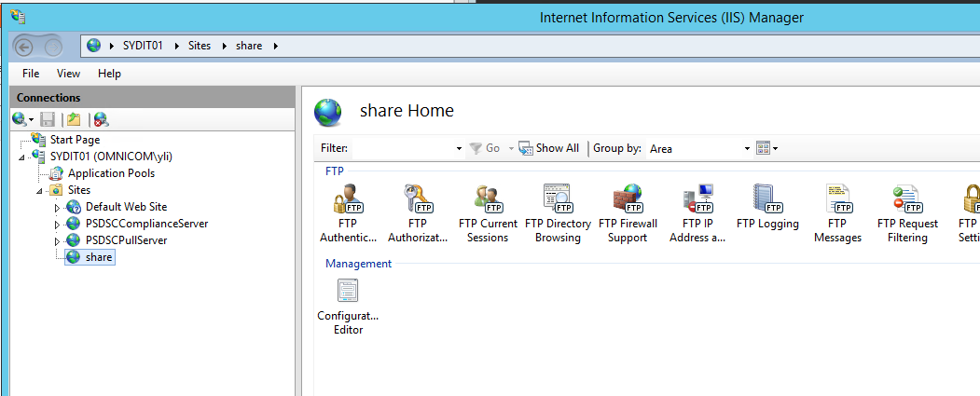The image size is (980, 396).
Task: Open the view mode dropdown arrow
Action: pyautogui.click(x=775, y=149)
